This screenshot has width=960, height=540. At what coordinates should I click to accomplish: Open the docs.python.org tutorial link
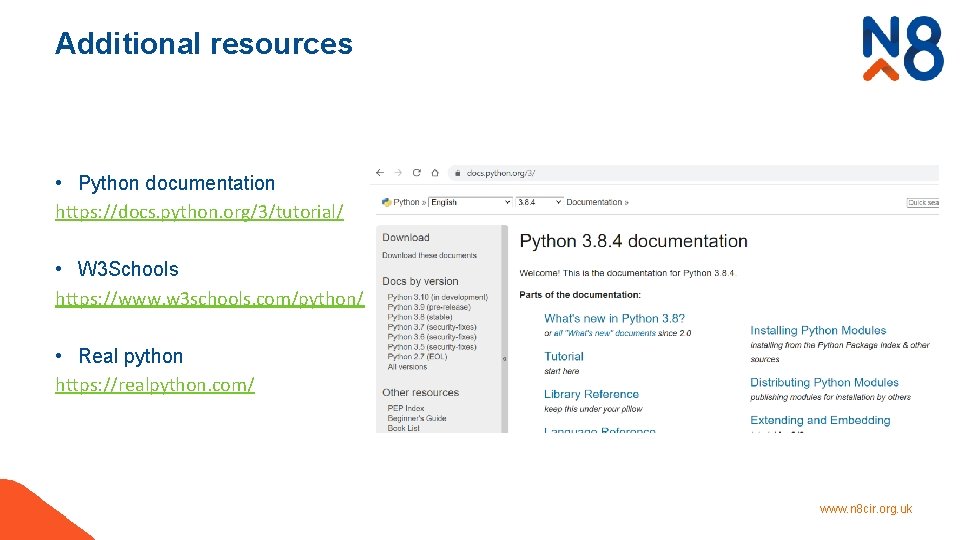click(200, 212)
